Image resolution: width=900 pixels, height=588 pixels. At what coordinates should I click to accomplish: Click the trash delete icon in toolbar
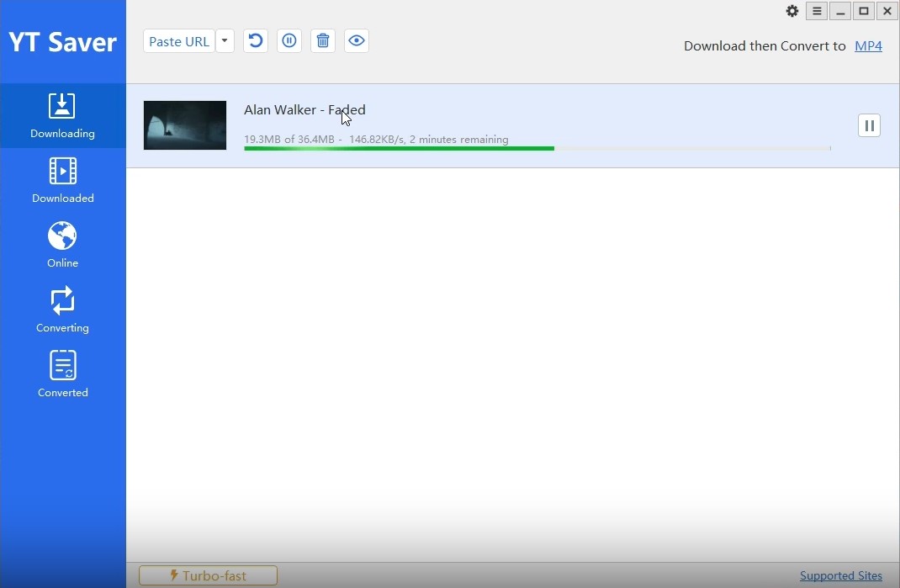pos(323,40)
